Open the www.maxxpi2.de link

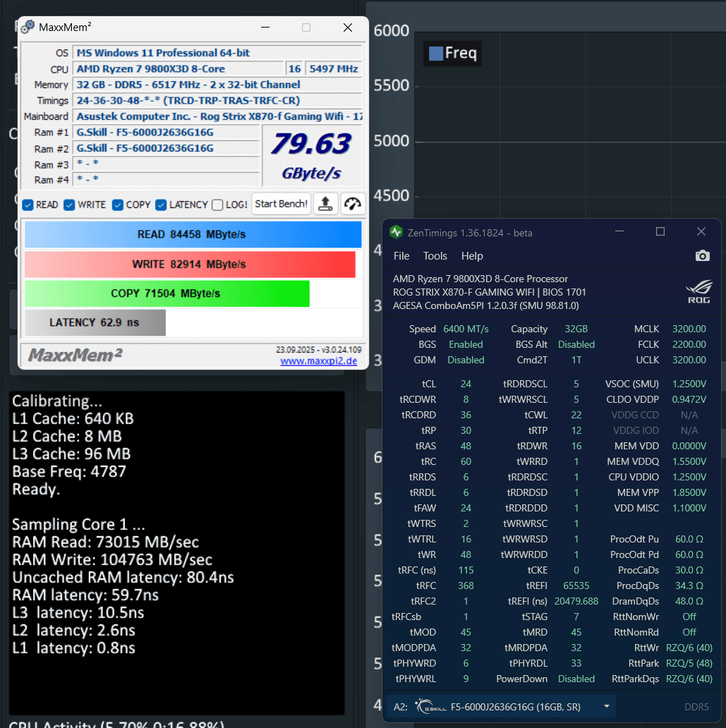[319, 360]
